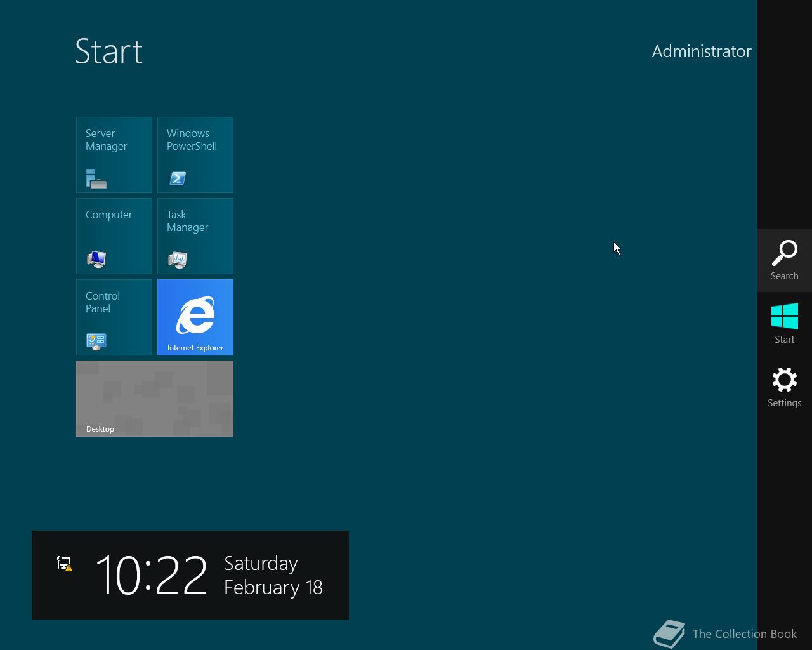
Task: Open the Computer tile
Action: tap(114, 236)
